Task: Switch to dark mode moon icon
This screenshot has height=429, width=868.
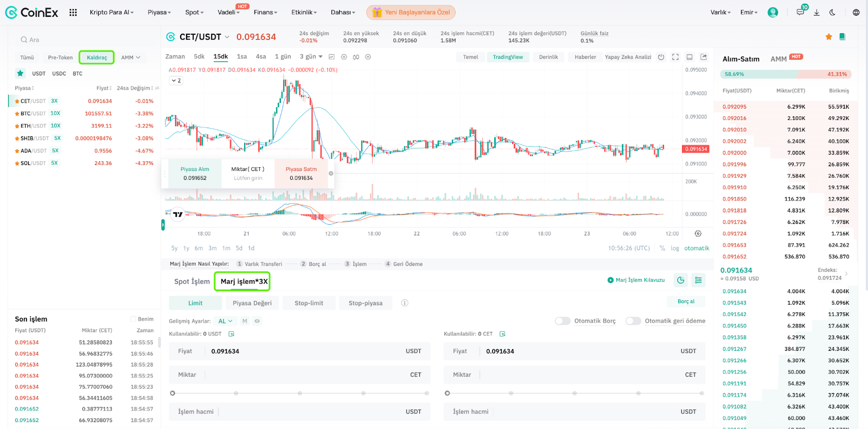Action: click(832, 12)
